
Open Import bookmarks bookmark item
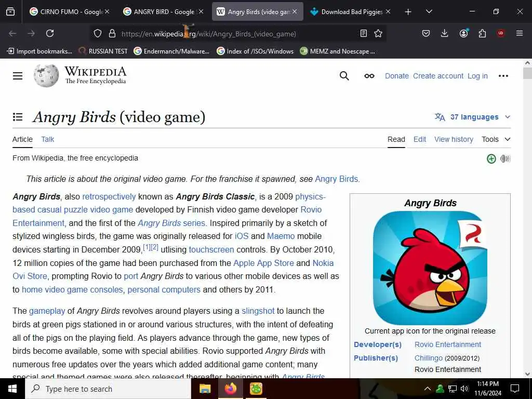39,51
